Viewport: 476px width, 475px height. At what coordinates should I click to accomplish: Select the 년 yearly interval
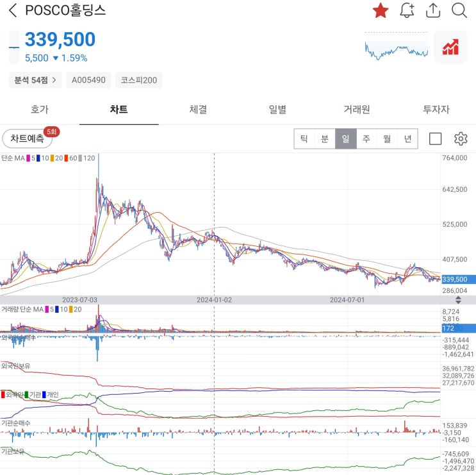coord(407,139)
